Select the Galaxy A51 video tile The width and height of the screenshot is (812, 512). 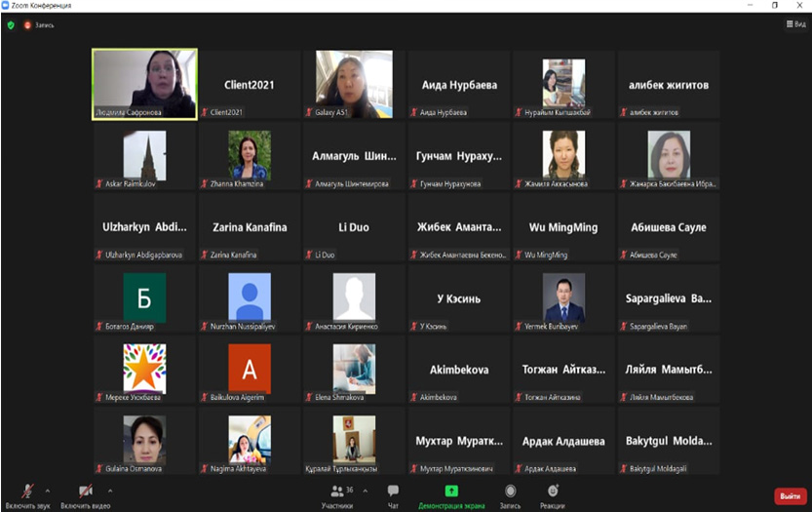(354, 84)
